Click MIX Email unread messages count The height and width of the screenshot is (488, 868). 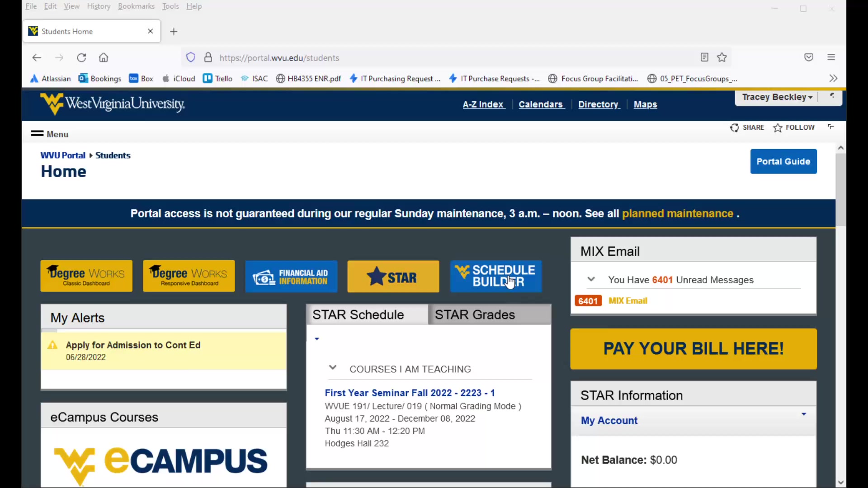click(662, 280)
